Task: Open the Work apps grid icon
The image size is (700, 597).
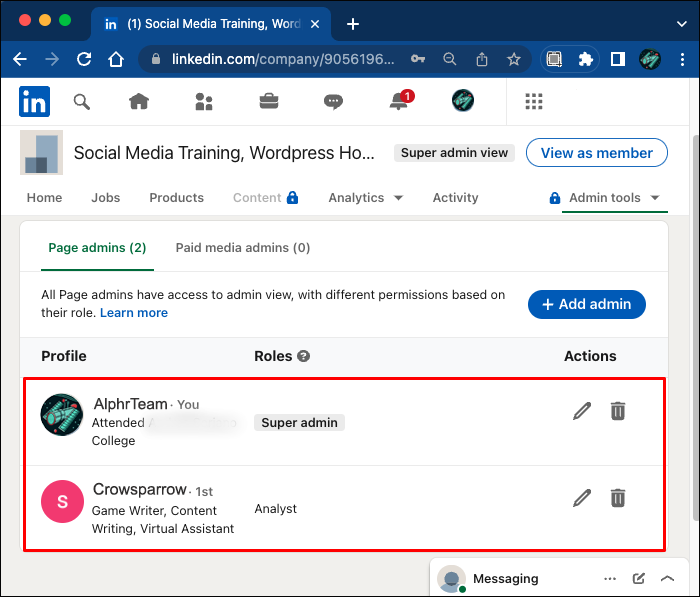Action: [x=534, y=101]
